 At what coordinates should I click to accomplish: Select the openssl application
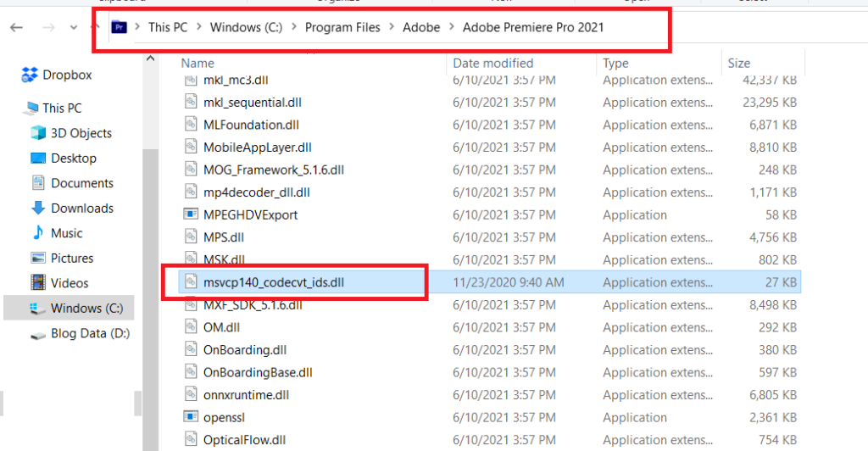[x=224, y=418]
